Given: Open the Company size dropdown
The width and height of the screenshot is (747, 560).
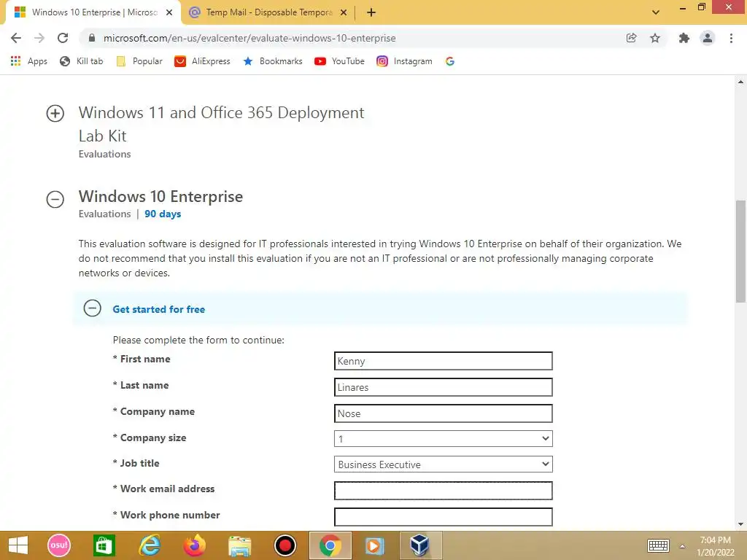Looking at the screenshot, I should pos(443,438).
